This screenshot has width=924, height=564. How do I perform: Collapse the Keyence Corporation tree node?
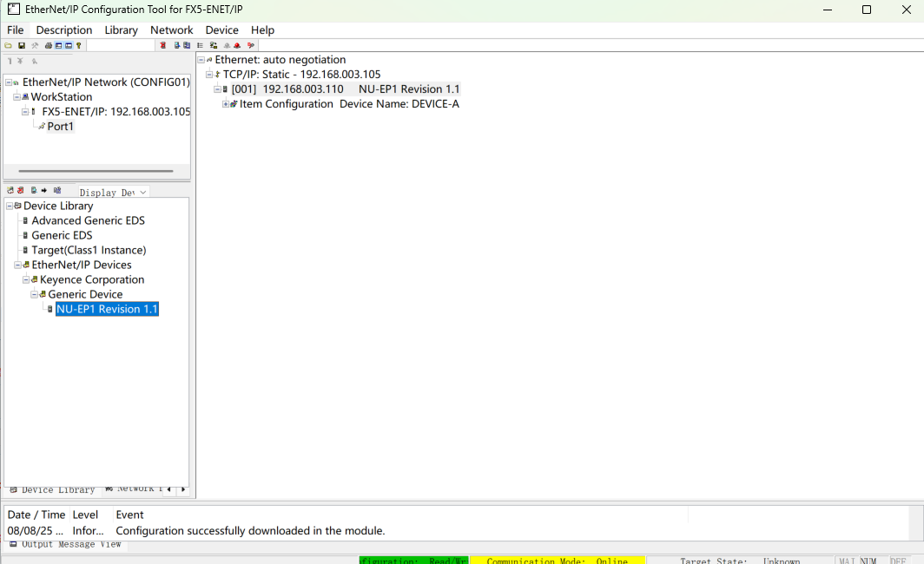tap(26, 279)
